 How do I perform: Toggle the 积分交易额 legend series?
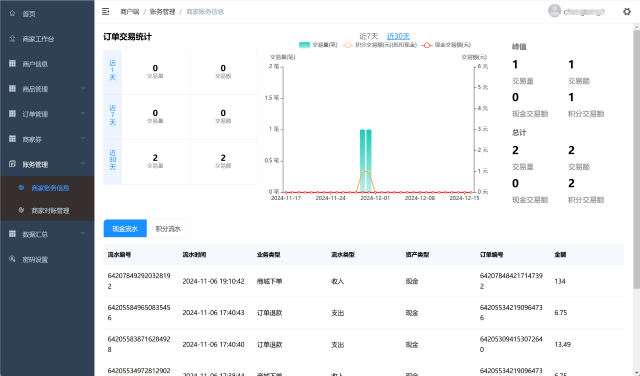[380, 45]
